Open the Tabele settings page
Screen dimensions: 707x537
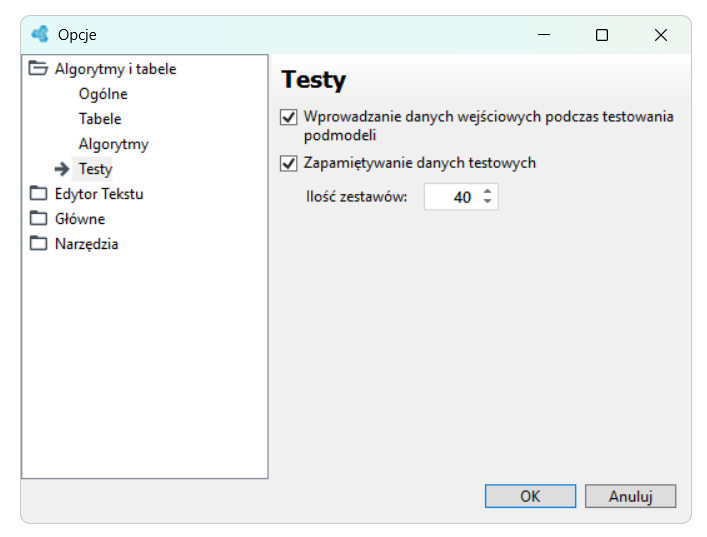click(x=100, y=119)
